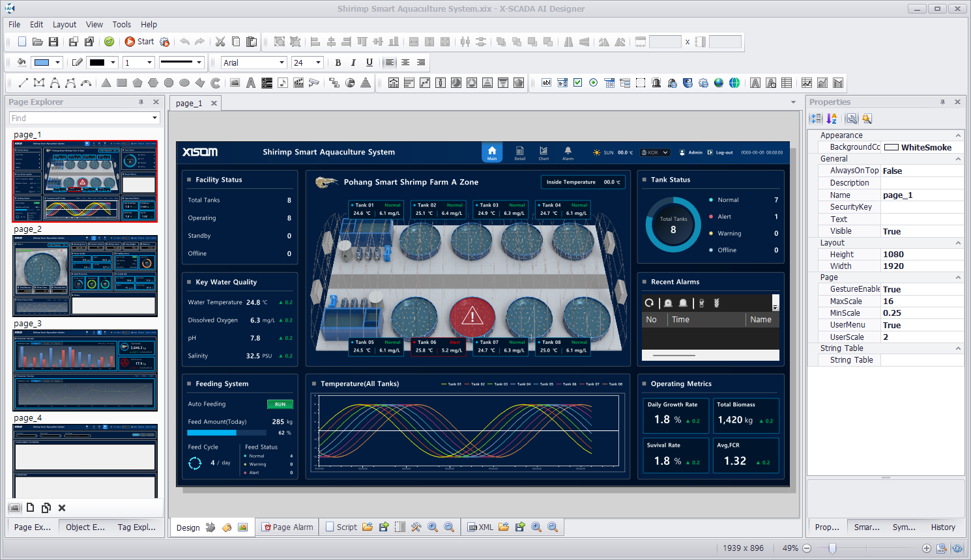Insert a CCTV camera object
Viewport: 971px width, 560px height.
(314, 83)
